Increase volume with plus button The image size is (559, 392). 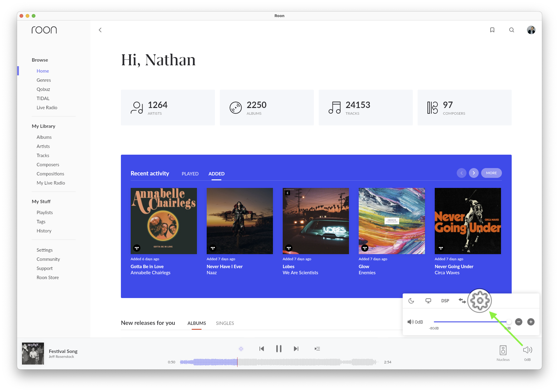tap(531, 322)
